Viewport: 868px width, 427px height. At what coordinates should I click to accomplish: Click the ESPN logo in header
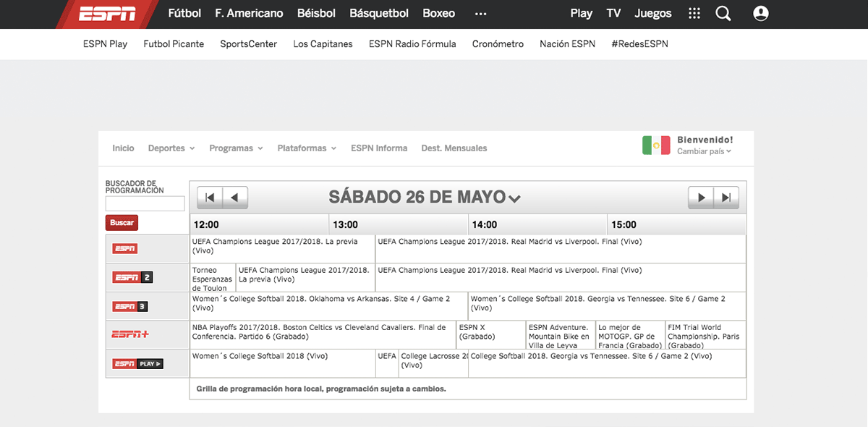[107, 14]
